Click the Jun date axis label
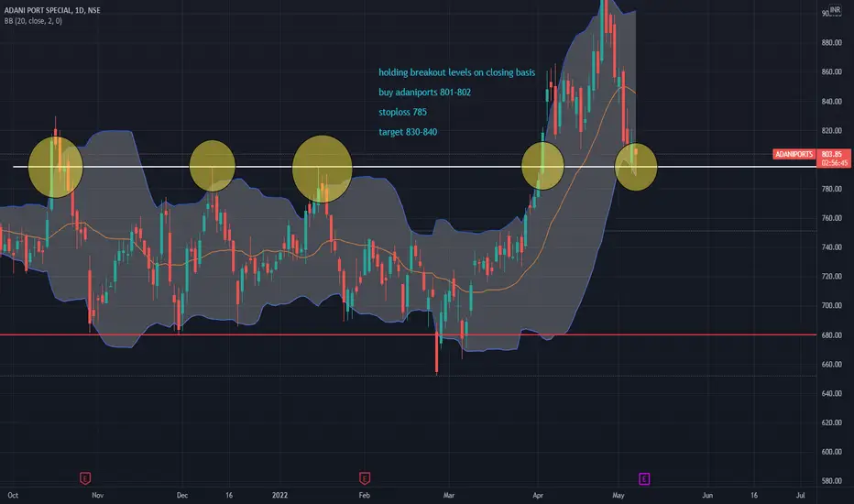 (x=707, y=495)
